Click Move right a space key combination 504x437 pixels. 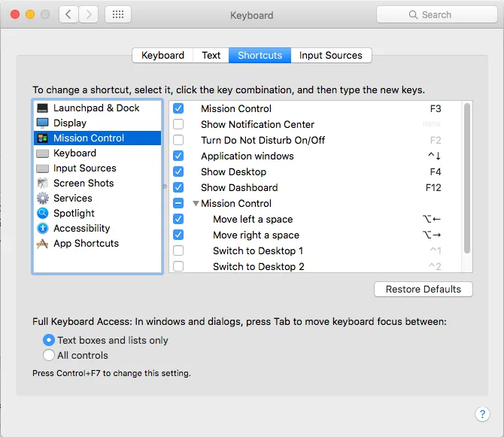pos(431,235)
